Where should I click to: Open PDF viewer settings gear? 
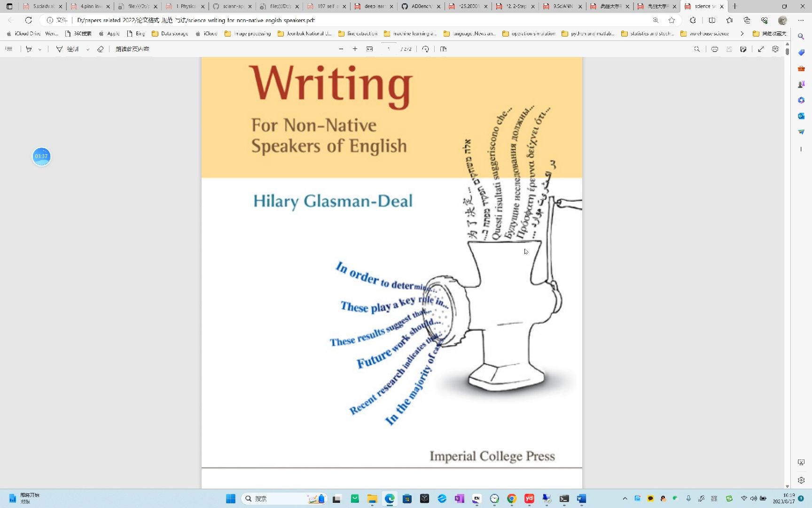point(775,49)
